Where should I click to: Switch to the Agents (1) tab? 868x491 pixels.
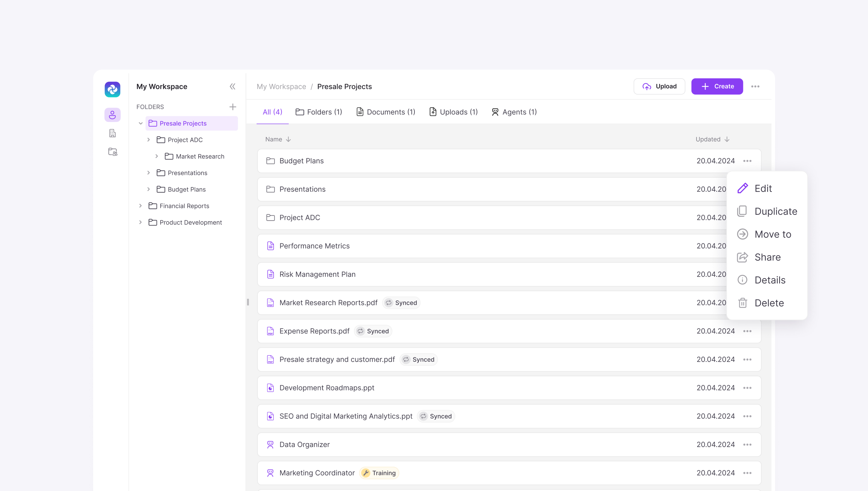coord(514,112)
